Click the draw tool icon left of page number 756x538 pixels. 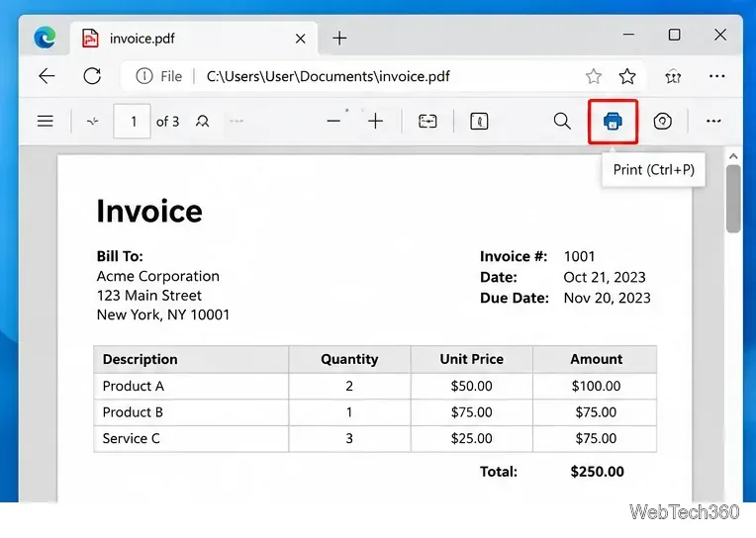coord(93,121)
